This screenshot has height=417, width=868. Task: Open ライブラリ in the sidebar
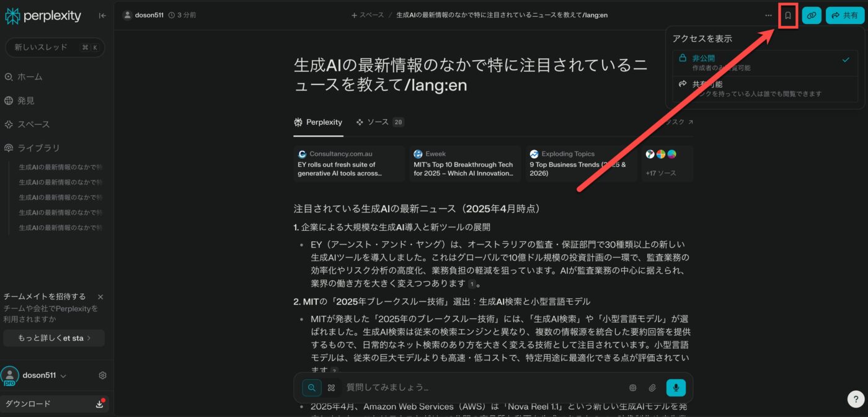point(38,148)
